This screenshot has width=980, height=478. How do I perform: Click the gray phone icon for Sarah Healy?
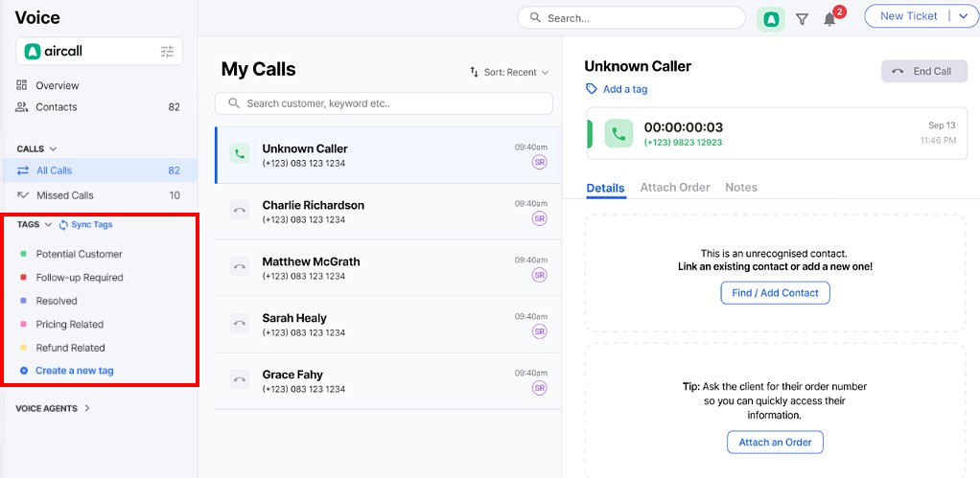coord(240,323)
